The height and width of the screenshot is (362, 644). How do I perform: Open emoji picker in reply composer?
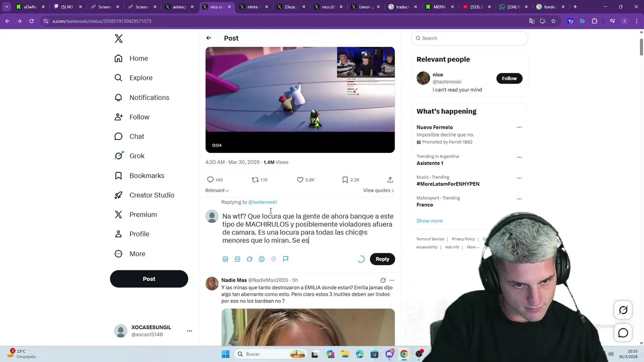point(262,259)
